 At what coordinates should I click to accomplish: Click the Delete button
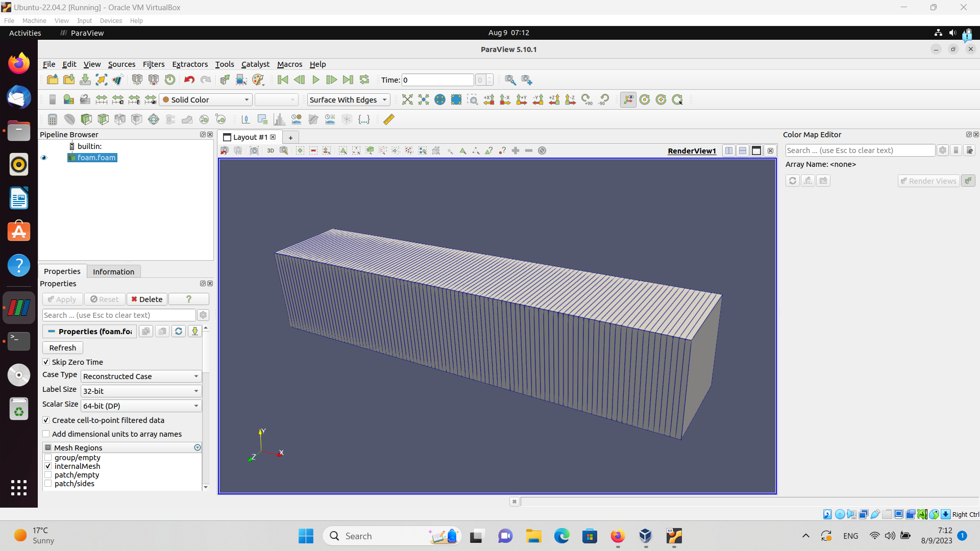(x=147, y=299)
